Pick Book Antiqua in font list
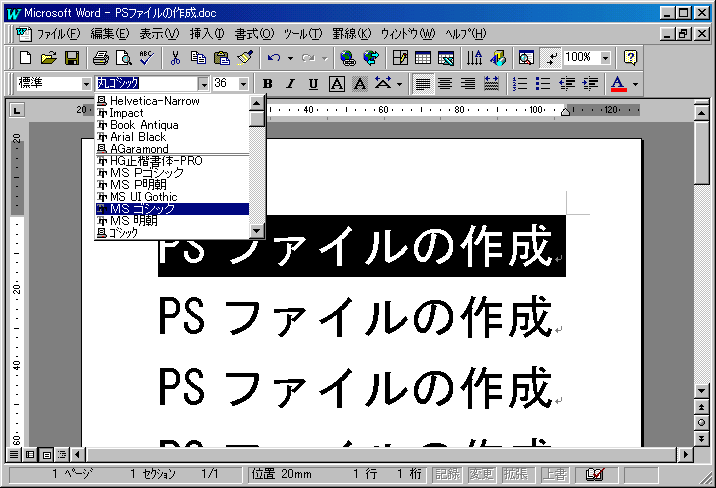The width and height of the screenshot is (716, 488). [173, 125]
